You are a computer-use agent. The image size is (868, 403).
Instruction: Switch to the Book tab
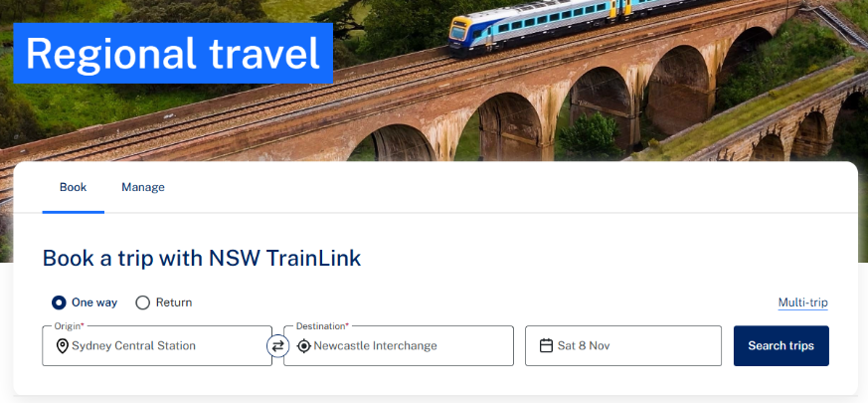point(73,187)
